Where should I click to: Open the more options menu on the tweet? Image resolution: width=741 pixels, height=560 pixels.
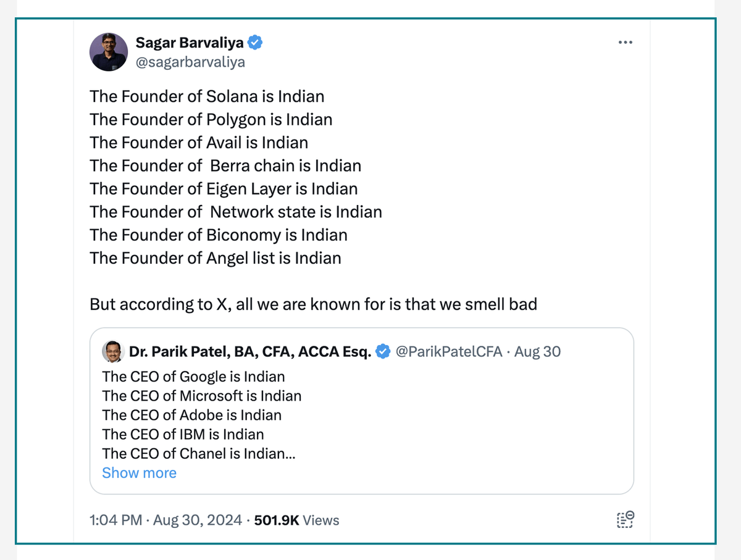(625, 42)
